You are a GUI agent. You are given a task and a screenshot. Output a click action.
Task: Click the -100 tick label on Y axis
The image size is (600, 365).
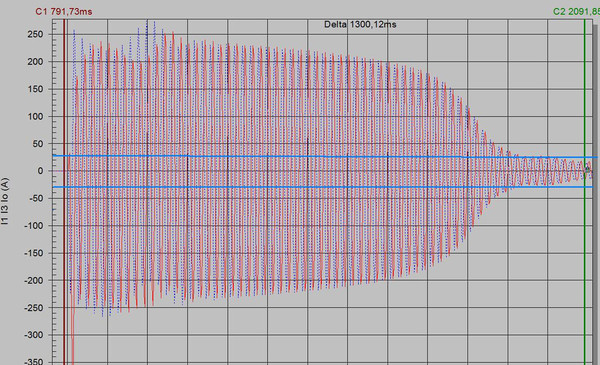[x=34, y=226]
